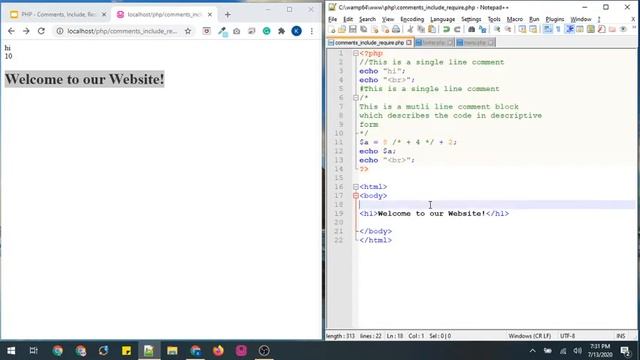Open the Language menu in Notepad++
The width and height of the screenshot is (640, 360).
[442, 19]
